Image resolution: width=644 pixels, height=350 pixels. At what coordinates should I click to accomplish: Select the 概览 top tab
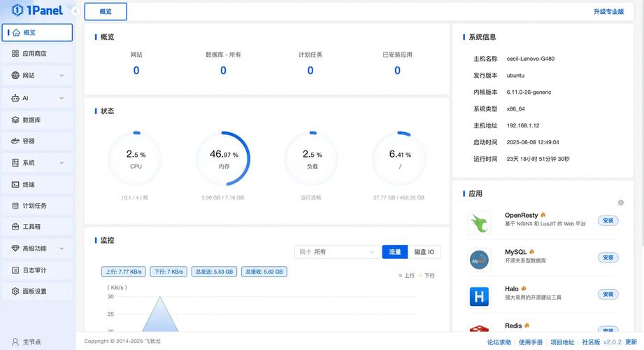[106, 11]
